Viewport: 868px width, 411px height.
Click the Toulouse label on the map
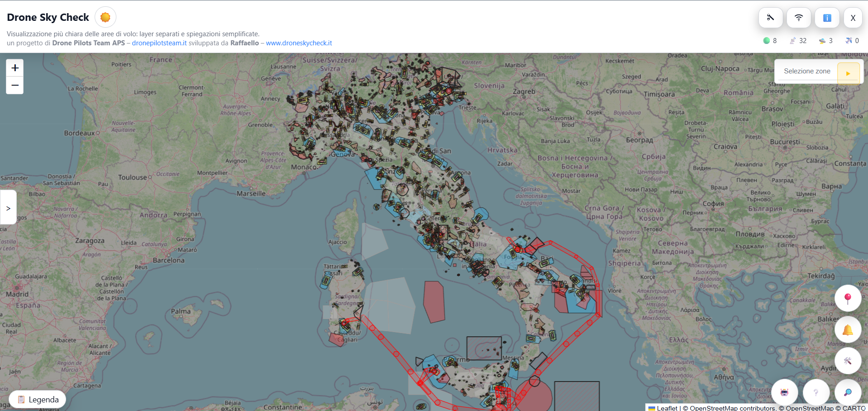point(133,178)
